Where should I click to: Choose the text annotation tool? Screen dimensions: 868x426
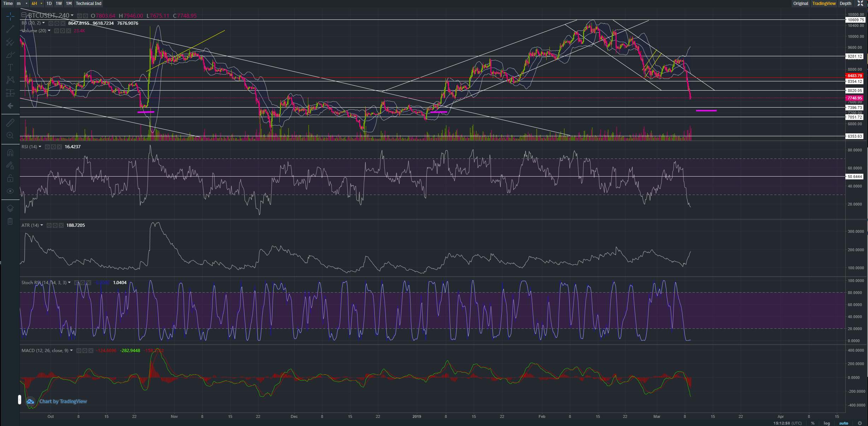click(10, 67)
